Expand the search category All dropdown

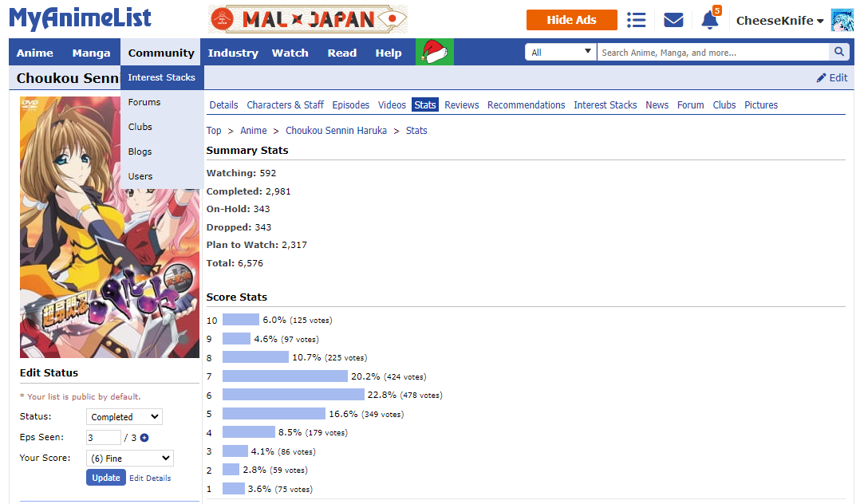coord(561,53)
